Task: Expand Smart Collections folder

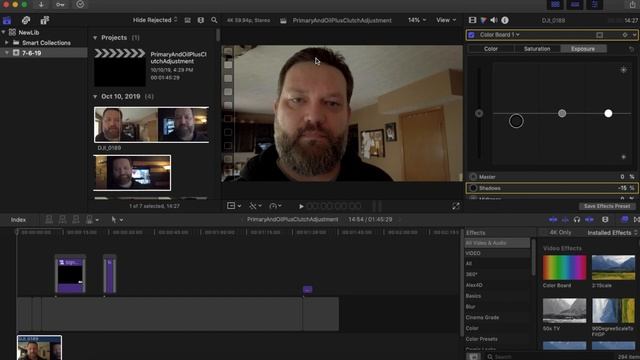Action: tap(7, 42)
